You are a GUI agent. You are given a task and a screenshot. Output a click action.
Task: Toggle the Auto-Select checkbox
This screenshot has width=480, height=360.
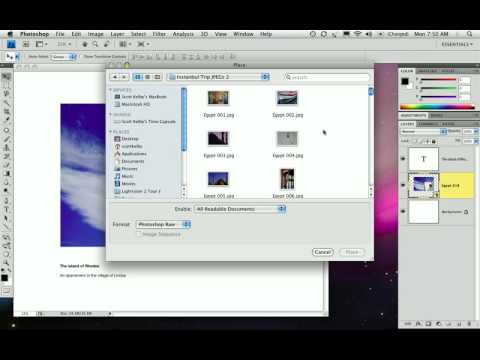tap(25, 57)
